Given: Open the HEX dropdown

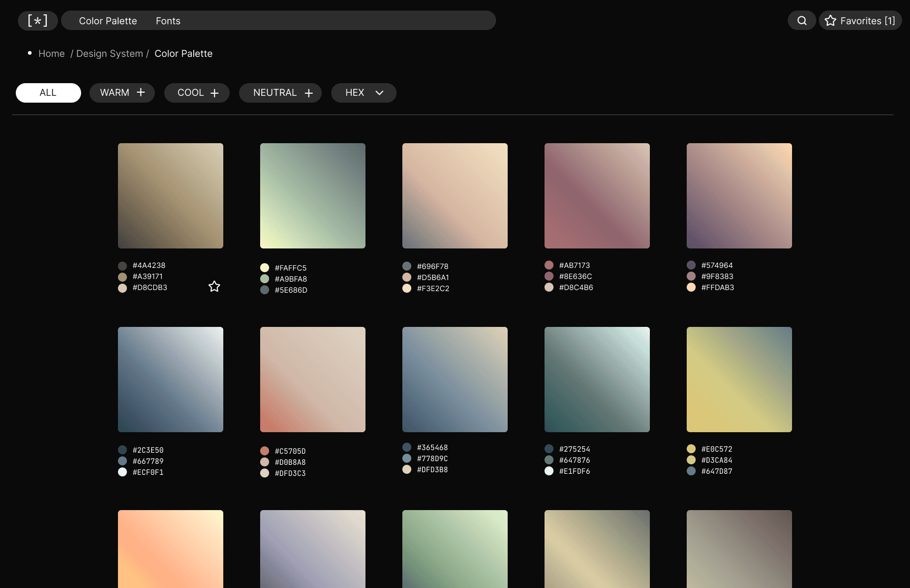Looking at the screenshot, I should click(x=363, y=92).
